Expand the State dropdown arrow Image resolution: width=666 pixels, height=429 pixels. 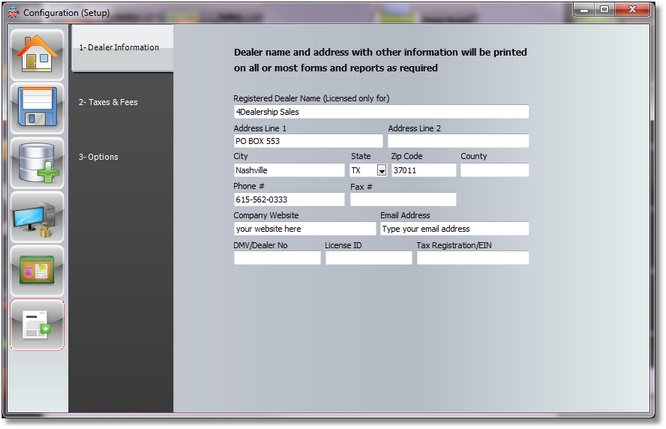coord(381,171)
